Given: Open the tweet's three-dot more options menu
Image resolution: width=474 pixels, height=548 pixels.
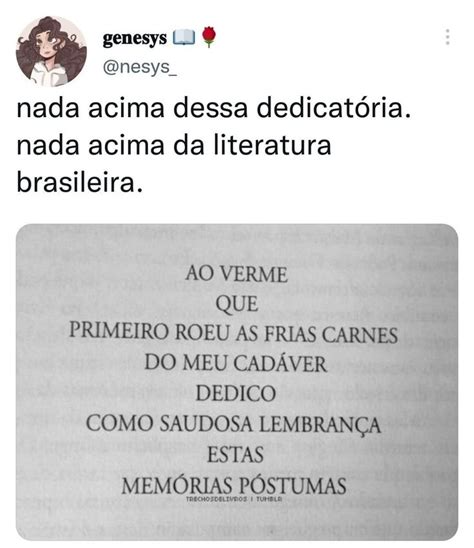Looking at the screenshot, I should 447,37.
